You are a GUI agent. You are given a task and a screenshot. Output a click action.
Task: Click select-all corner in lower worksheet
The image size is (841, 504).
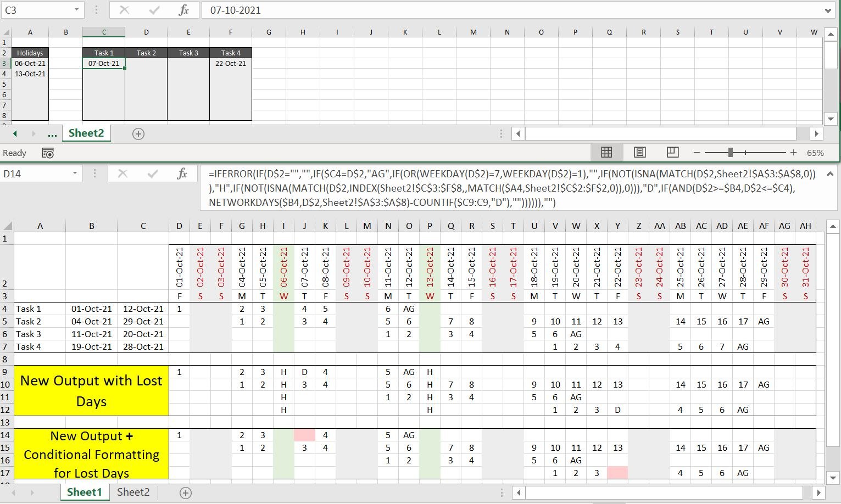[x=7, y=226]
